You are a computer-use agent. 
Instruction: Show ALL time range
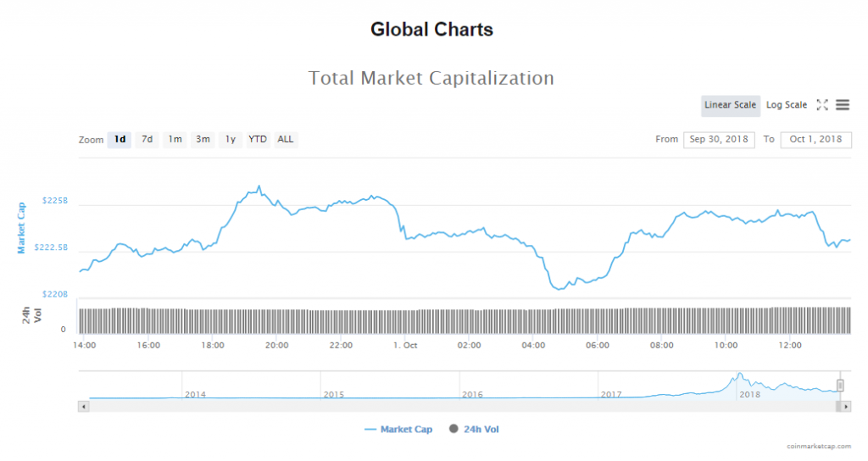point(286,139)
